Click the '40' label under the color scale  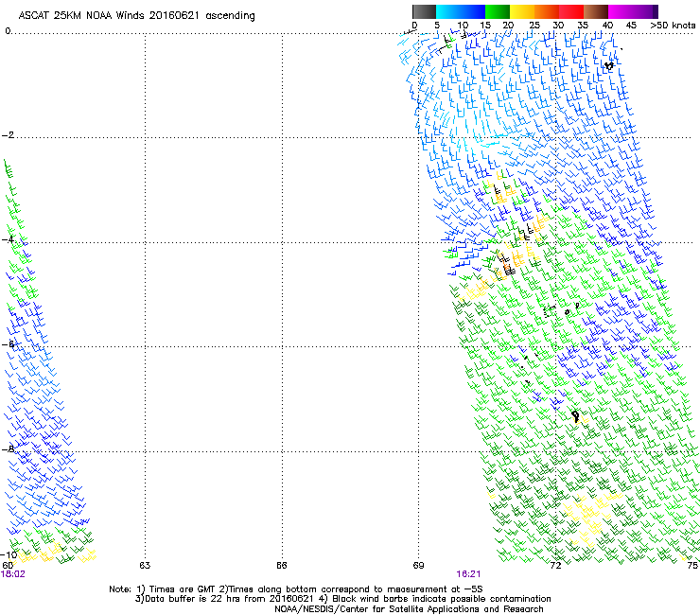point(607,26)
